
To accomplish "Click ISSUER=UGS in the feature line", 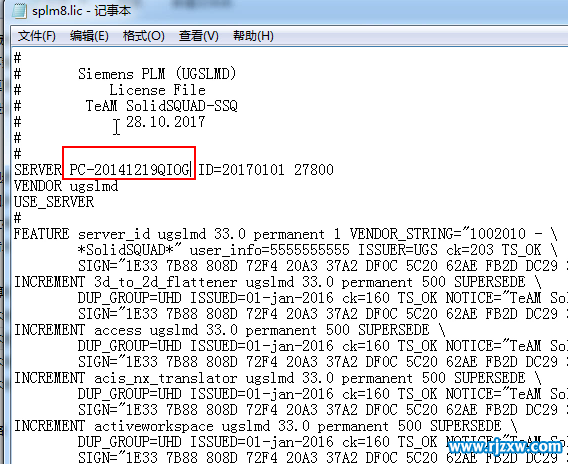I will pos(398,250).
